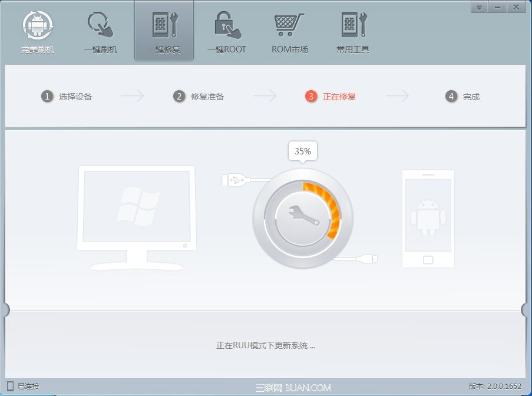Click the circular repair progress dial

click(303, 218)
